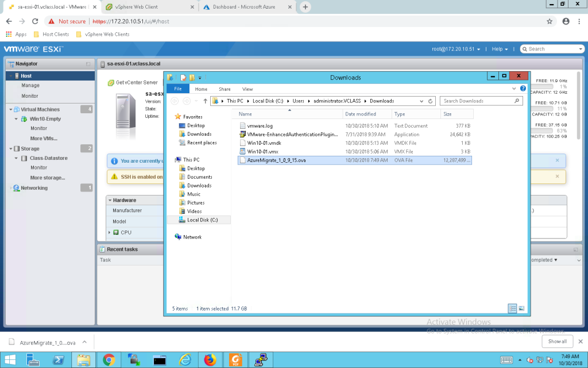
Task: Select Manage under Host
Action: (30, 86)
